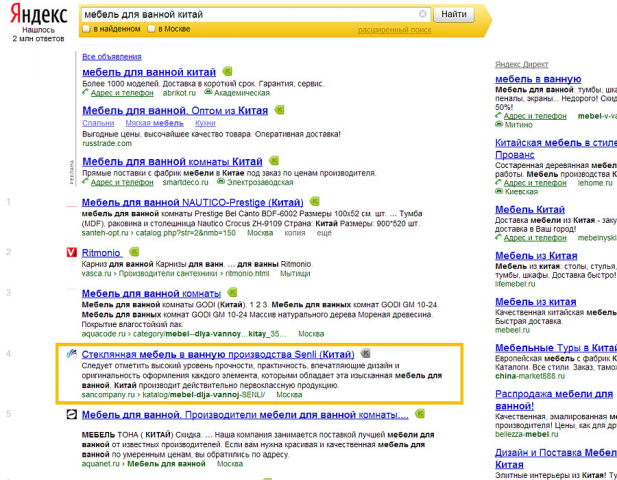Open Direct ad 'Дизайн и Поставка Мебели'
Image resolution: width=617 pixels, height=480 pixels.
coord(556,458)
